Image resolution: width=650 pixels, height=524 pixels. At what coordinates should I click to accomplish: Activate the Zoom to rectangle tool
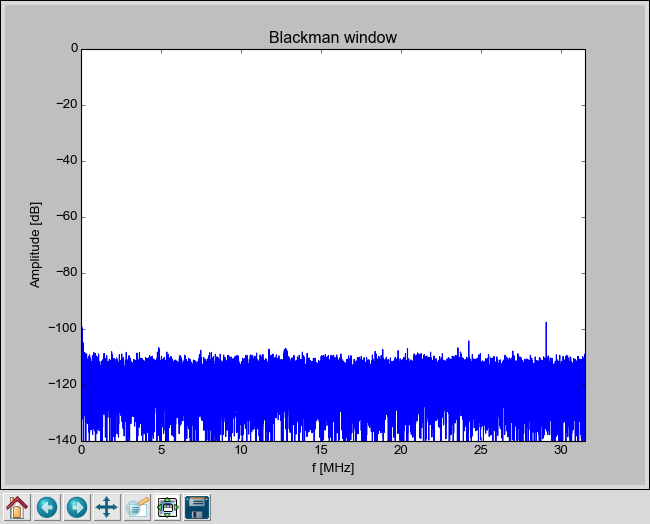[137, 507]
